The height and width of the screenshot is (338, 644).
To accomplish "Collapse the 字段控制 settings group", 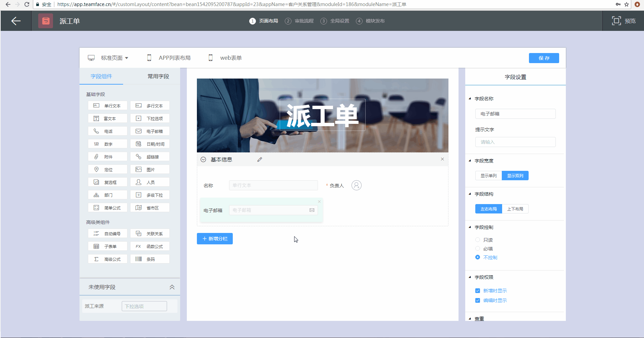I will [470, 227].
